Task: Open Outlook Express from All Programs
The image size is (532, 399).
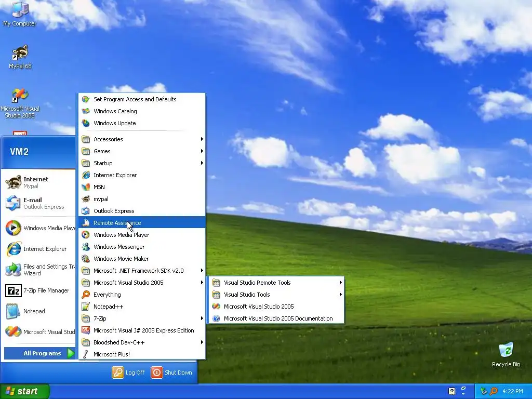Action: [x=142, y=211]
